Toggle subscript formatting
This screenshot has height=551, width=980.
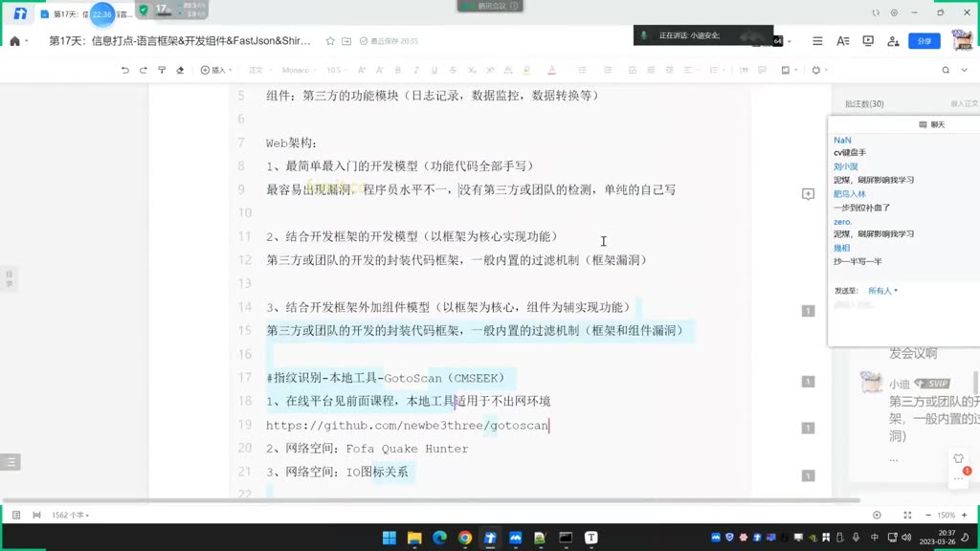[x=472, y=70]
